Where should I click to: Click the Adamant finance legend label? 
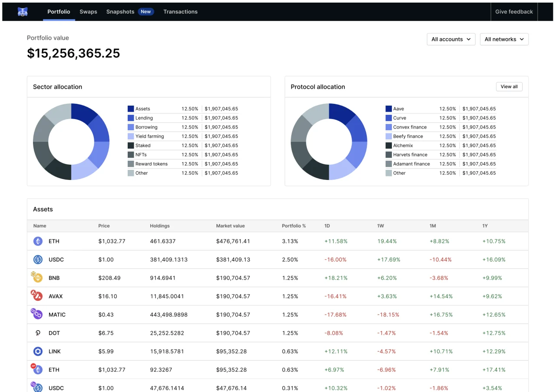pos(411,164)
